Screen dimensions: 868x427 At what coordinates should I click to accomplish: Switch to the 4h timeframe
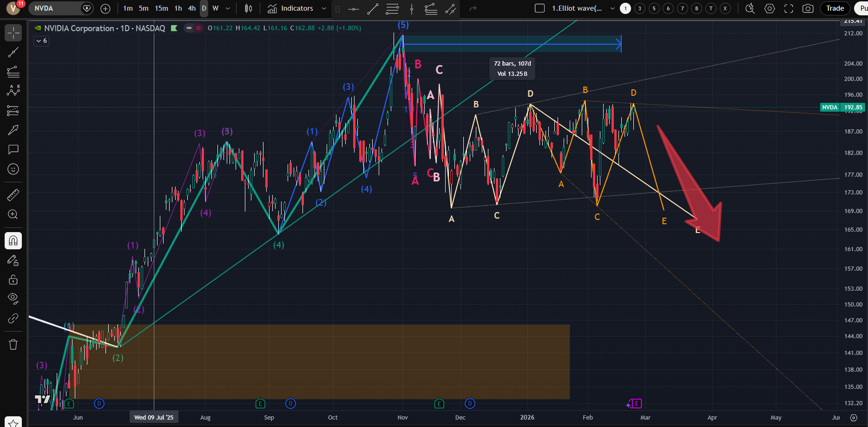(x=191, y=8)
